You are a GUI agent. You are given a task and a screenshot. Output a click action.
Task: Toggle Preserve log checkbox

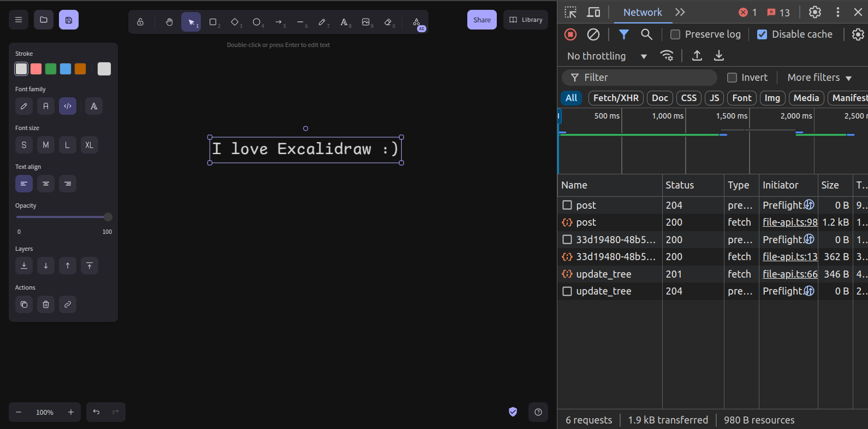pyautogui.click(x=675, y=34)
